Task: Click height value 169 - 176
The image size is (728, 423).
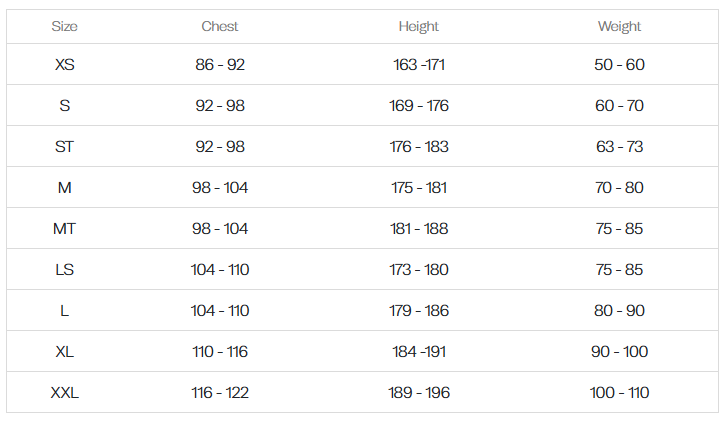Action: pyautogui.click(x=418, y=106)
